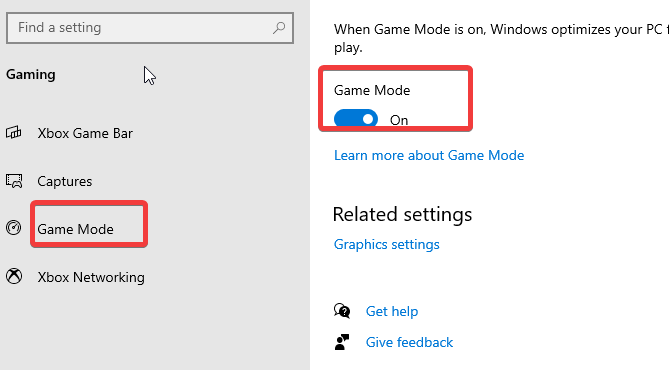Viewport: 669px width, 370px height.
Task: Click the Game Mode label above the switch
Action: [x=372, y=90]
